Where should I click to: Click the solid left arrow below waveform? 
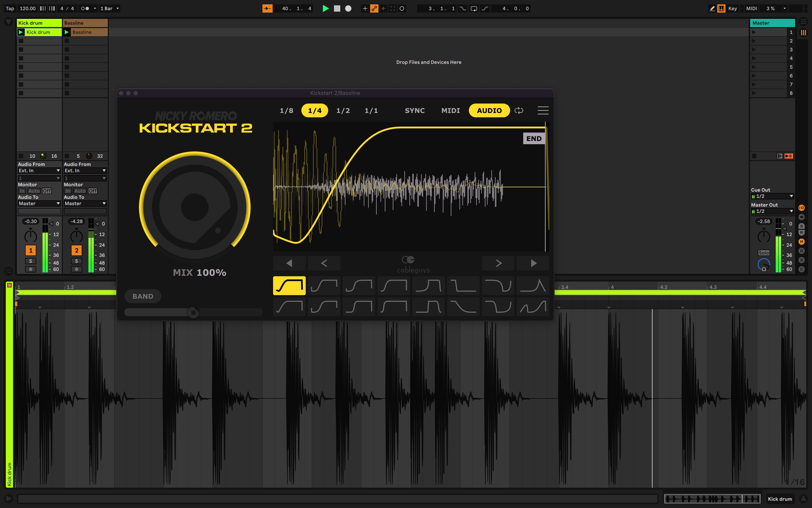coord(289,263)
